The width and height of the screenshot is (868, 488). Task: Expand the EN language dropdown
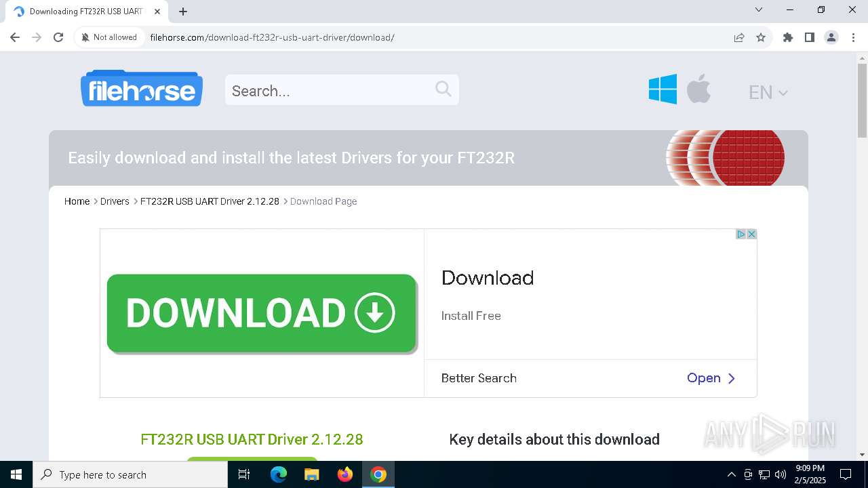[768, 92]
